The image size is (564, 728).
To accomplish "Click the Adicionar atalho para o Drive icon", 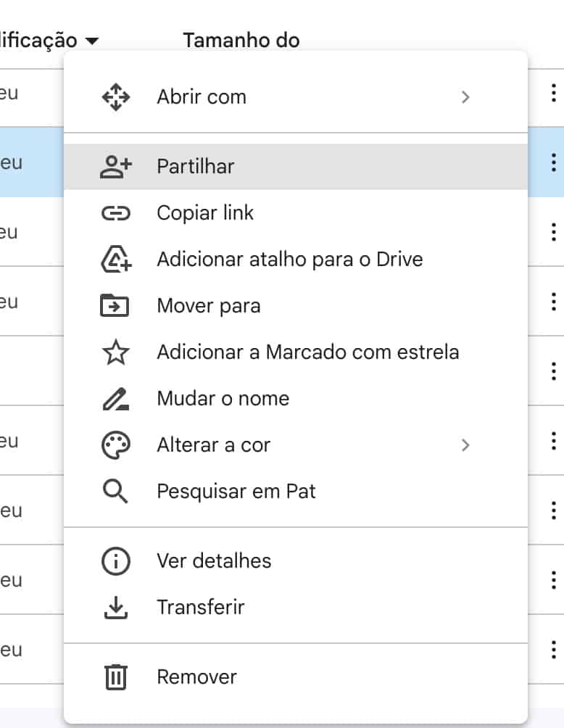I will click(115, 259).
